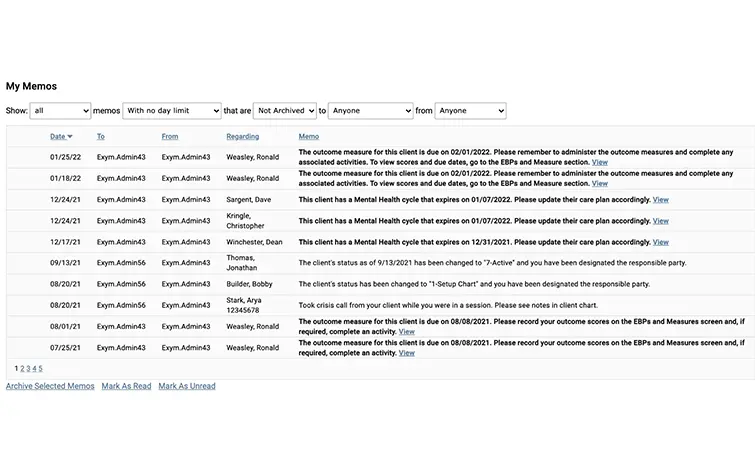Click View on the Winchester, Dean memo

pos(661,243)
